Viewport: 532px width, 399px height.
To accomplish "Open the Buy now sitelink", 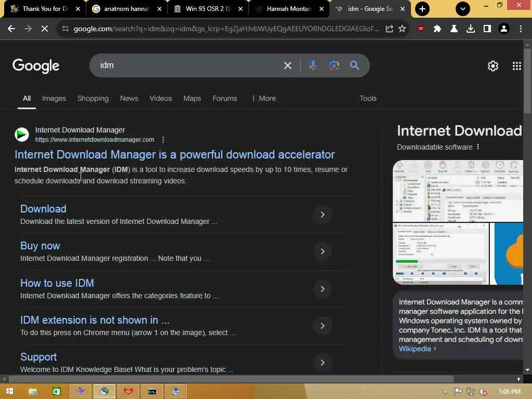I will click(x=40, y=246).
